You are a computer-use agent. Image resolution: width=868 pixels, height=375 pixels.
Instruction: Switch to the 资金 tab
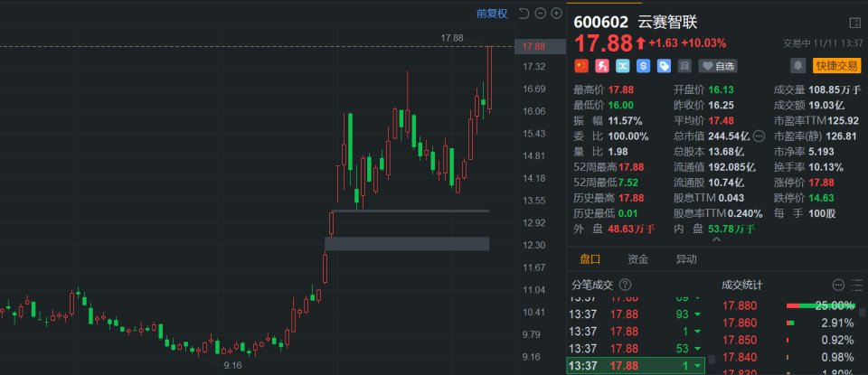tap(638, 258)
